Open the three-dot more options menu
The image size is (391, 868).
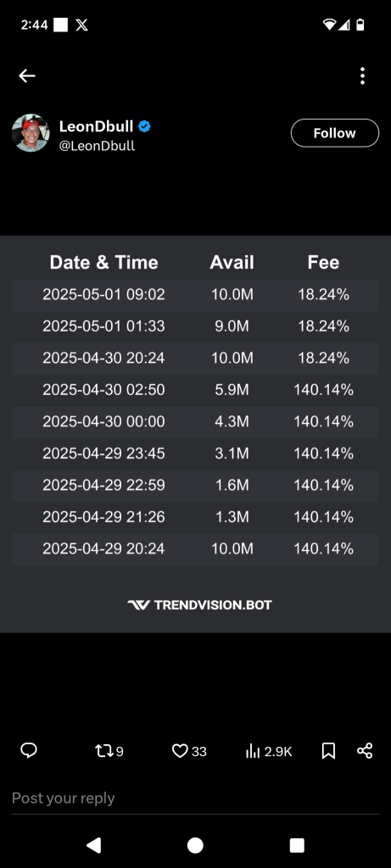(362, 75)
